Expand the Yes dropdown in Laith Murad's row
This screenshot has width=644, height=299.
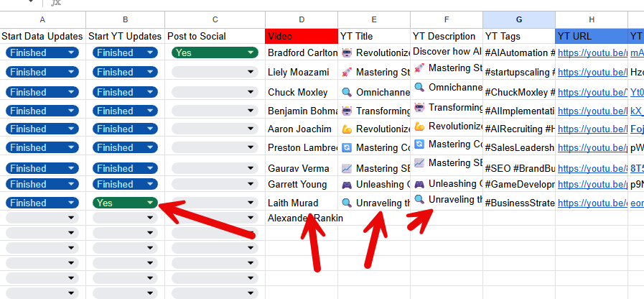coord(149,203)
